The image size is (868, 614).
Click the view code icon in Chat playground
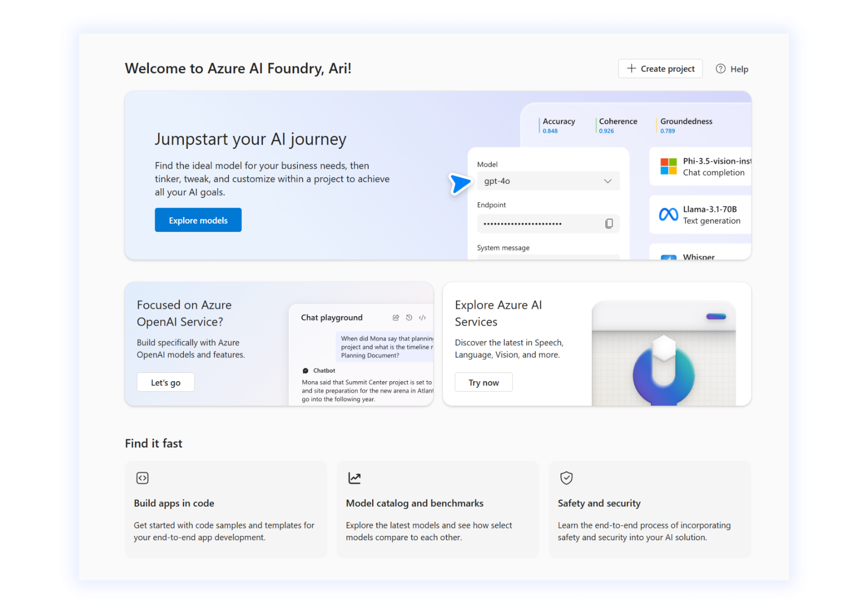point(422,317)
